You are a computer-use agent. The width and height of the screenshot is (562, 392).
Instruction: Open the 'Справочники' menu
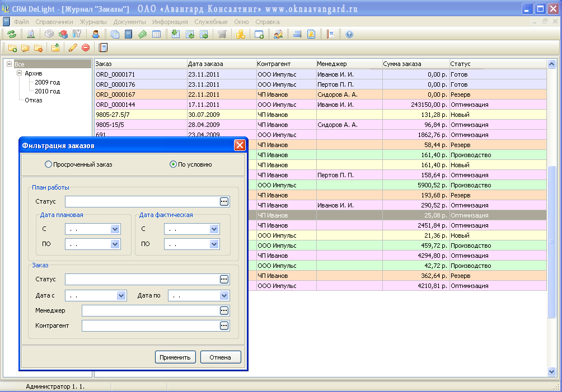coord(54,21)
